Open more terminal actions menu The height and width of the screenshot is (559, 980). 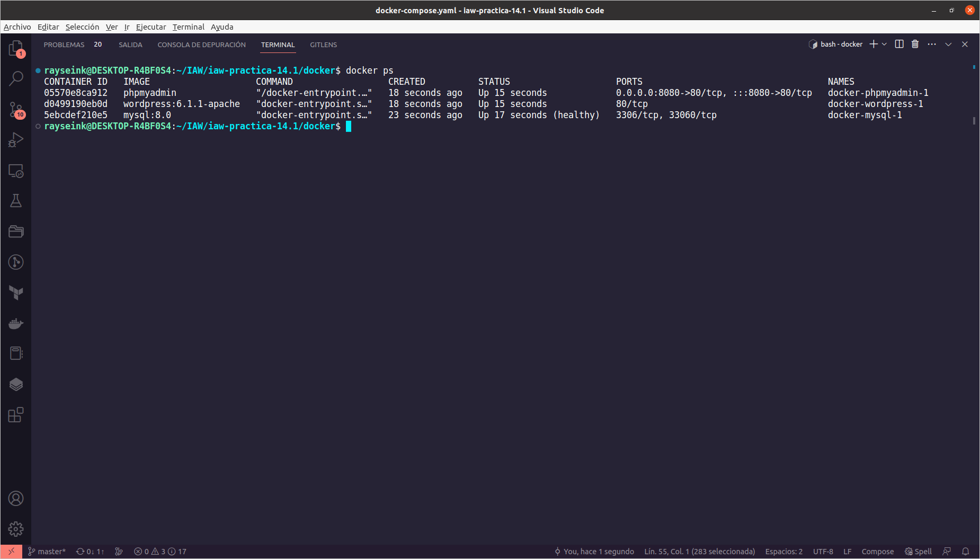click(932, 44)
